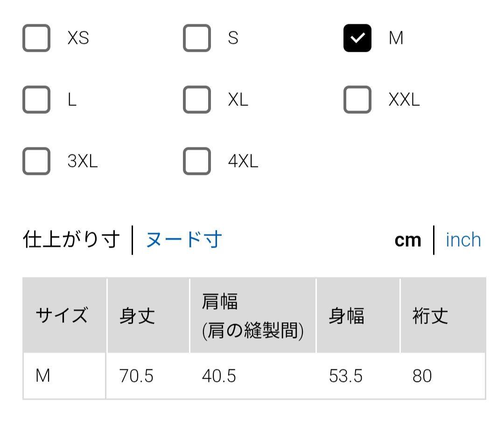
Task: Switch units to inch
Action: point(463,240)
